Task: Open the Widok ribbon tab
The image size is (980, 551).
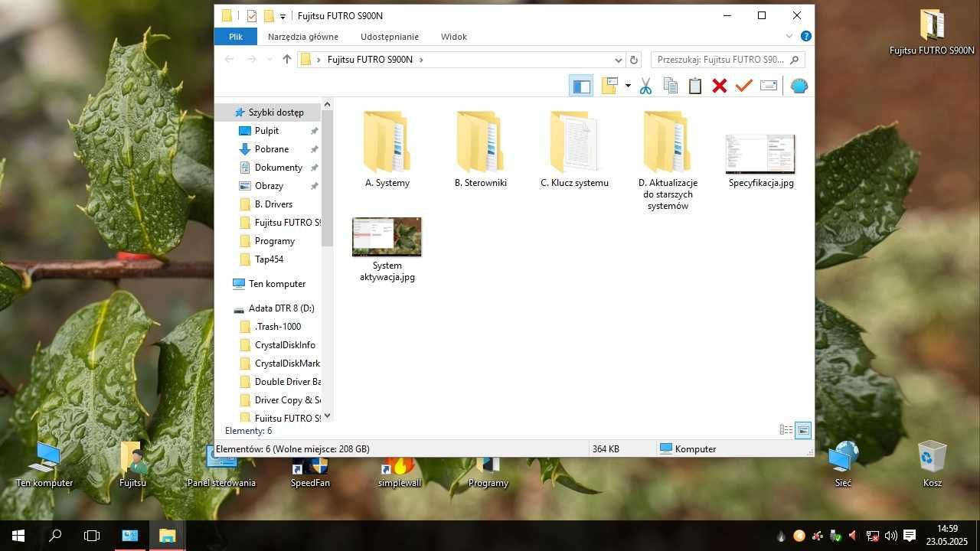Action: pyautogui.click(x=454, y=36)
